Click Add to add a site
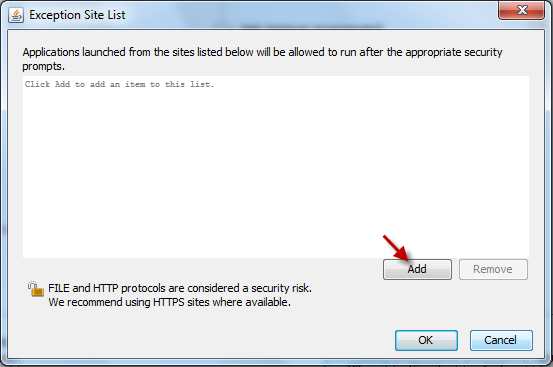 coord(417,269)
